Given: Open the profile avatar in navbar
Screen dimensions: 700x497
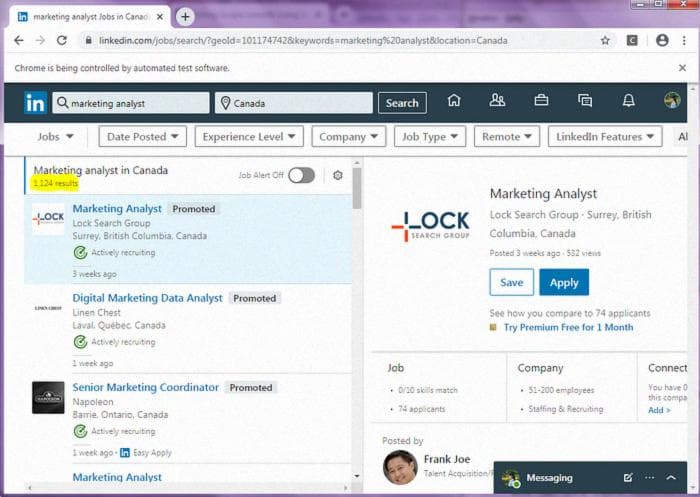Looking at the screenshot, I should coord(672,100).
